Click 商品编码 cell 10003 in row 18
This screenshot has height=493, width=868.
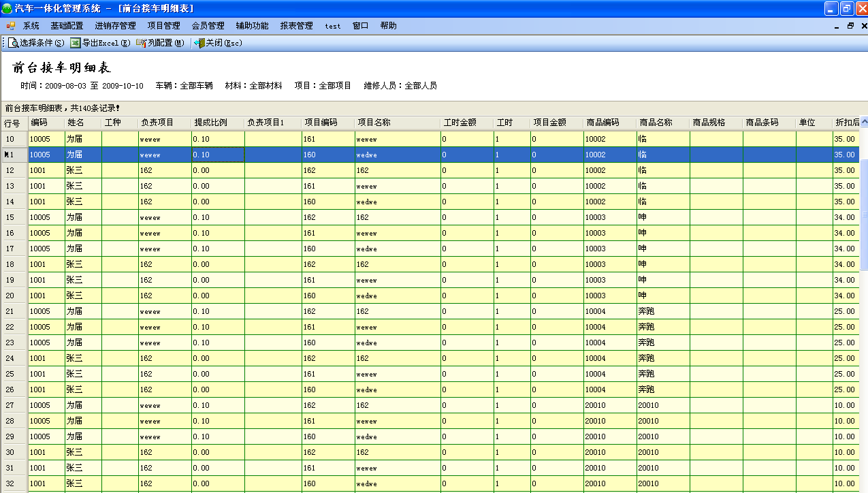click(610, 264)
